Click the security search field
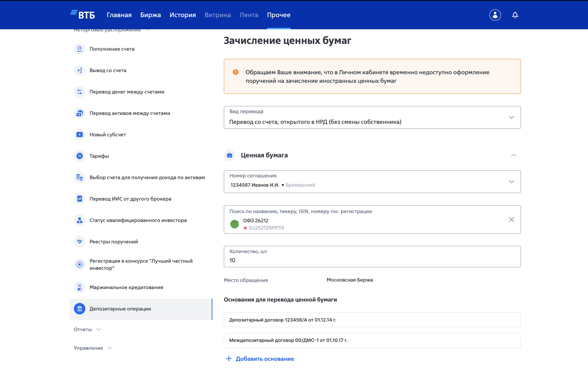Image resolution: width=588 pixels, height=369 pixels. point(372,219)
